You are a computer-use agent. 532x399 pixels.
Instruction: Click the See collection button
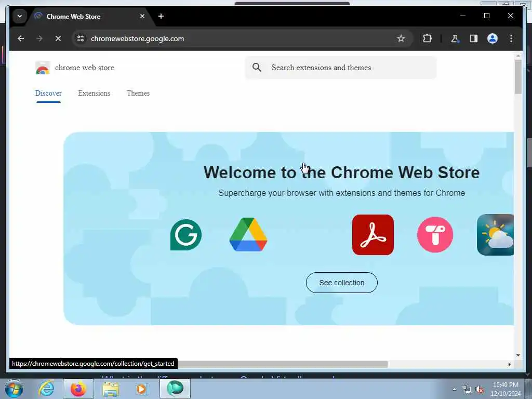[x=342, y=283]
